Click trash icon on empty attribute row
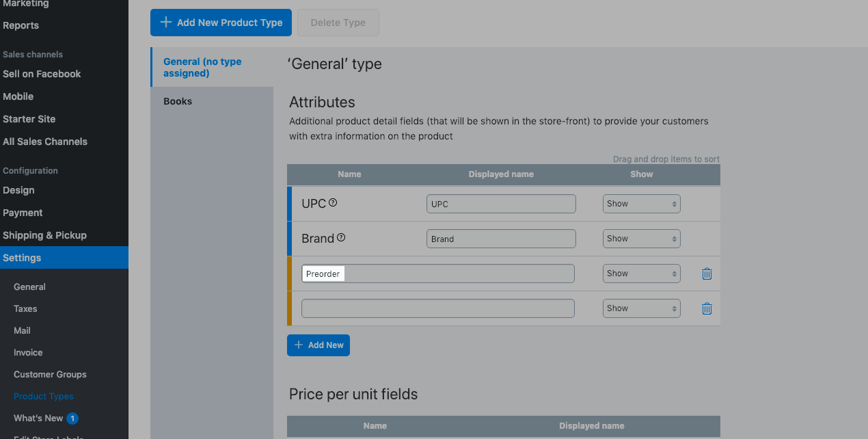Screen dimensions: 868x439 point(707,308)
